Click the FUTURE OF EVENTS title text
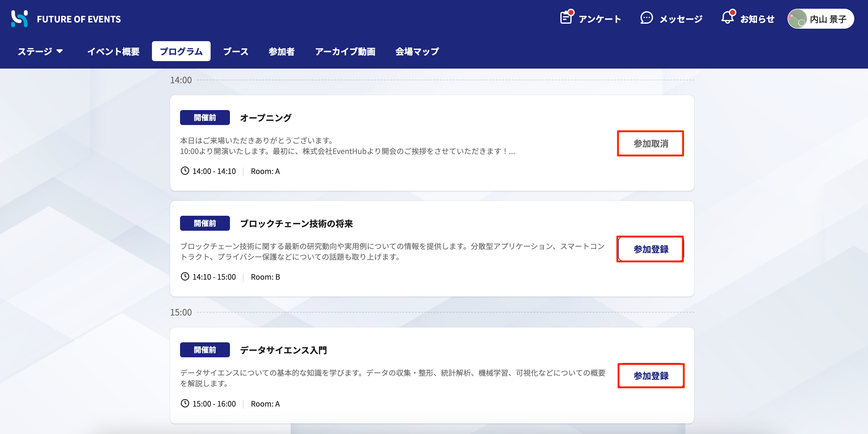This screenshot has width=868, height=434. click(79, 19)
